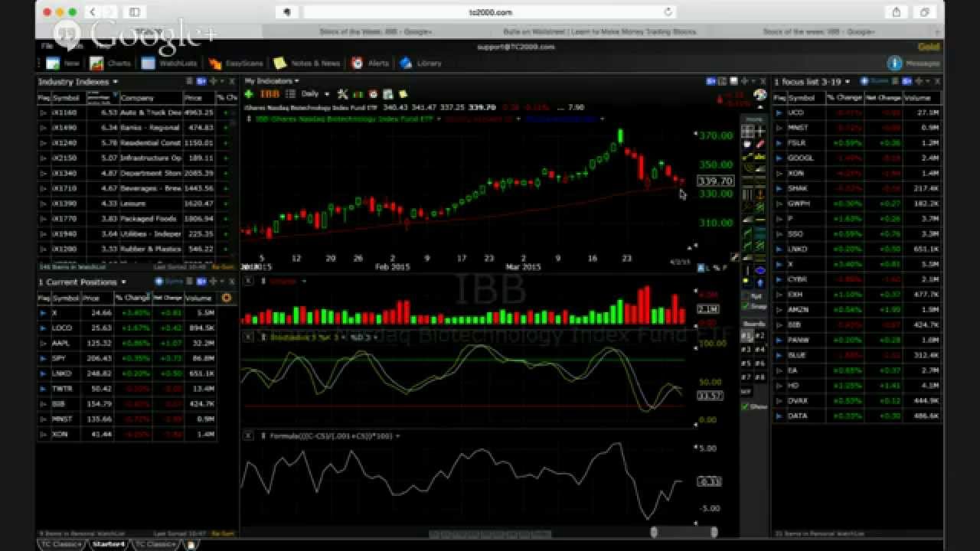Expand the 1 focus list 3-19 dropdown

coord(846,82)
